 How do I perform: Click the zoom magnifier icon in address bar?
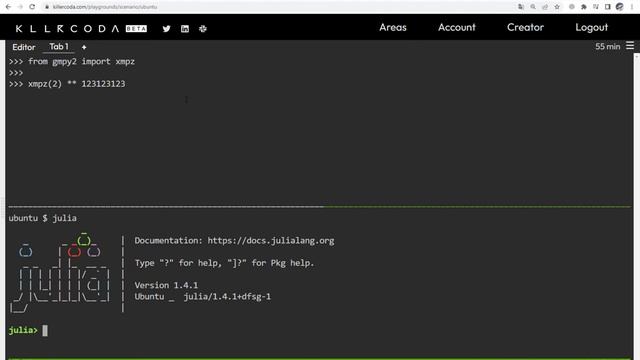pyautogui.click(x=533, y=7)
